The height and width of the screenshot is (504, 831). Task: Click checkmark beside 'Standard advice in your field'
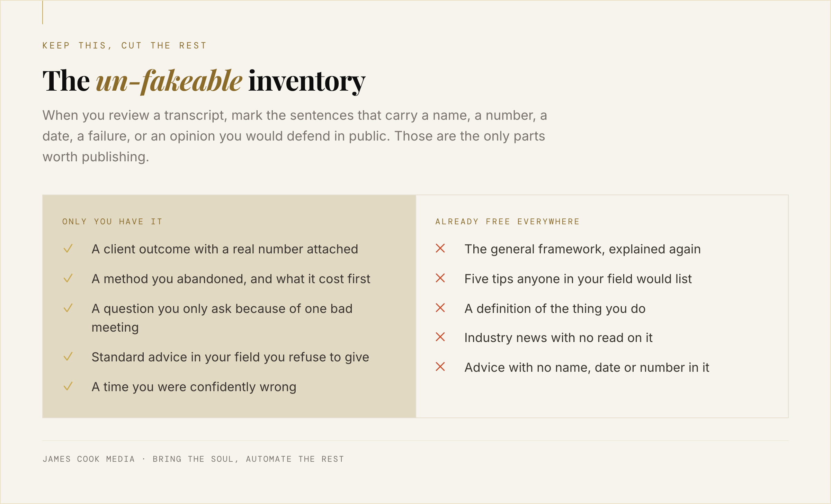pos(68,357)
